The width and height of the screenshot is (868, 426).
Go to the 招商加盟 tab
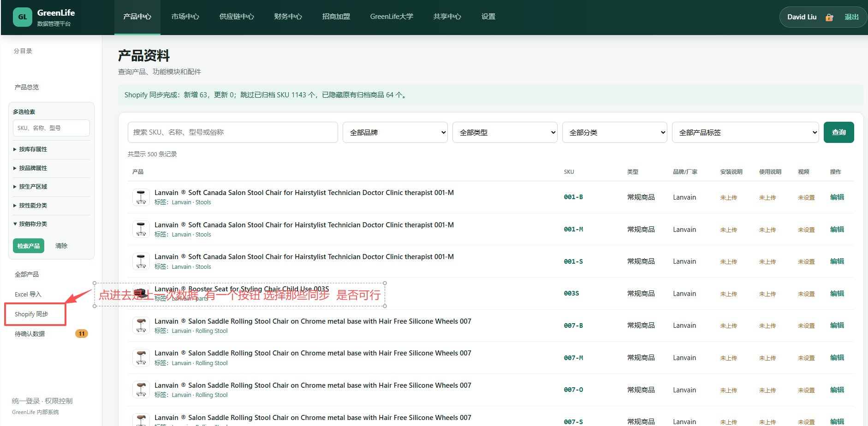[x=336, y=17]
